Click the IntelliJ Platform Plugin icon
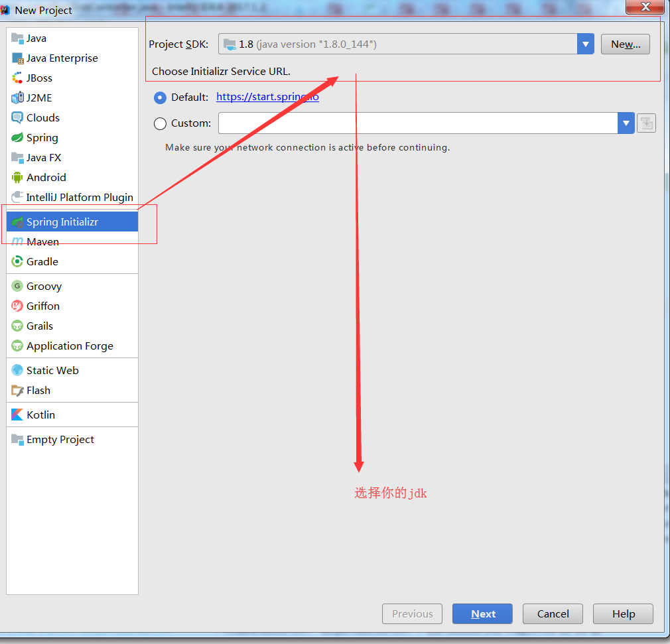The width and height of the screenshot is (670, 644). (x=17, y=197)
